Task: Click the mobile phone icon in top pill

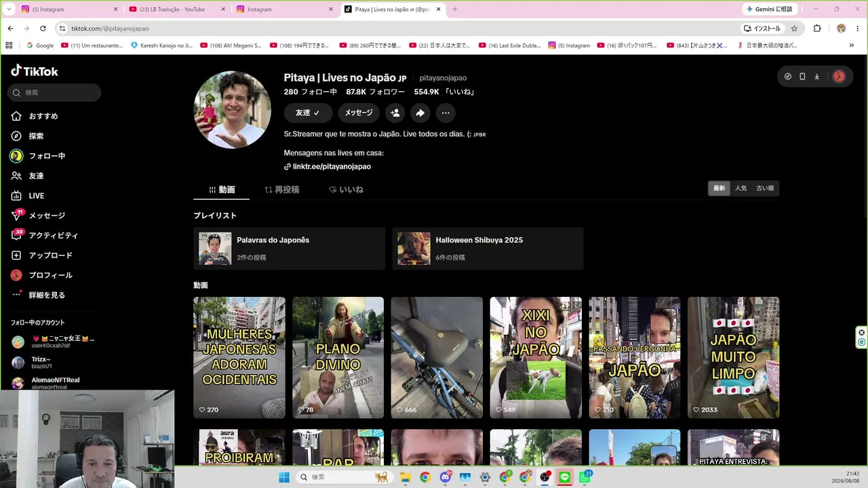Action: (802, 77)
